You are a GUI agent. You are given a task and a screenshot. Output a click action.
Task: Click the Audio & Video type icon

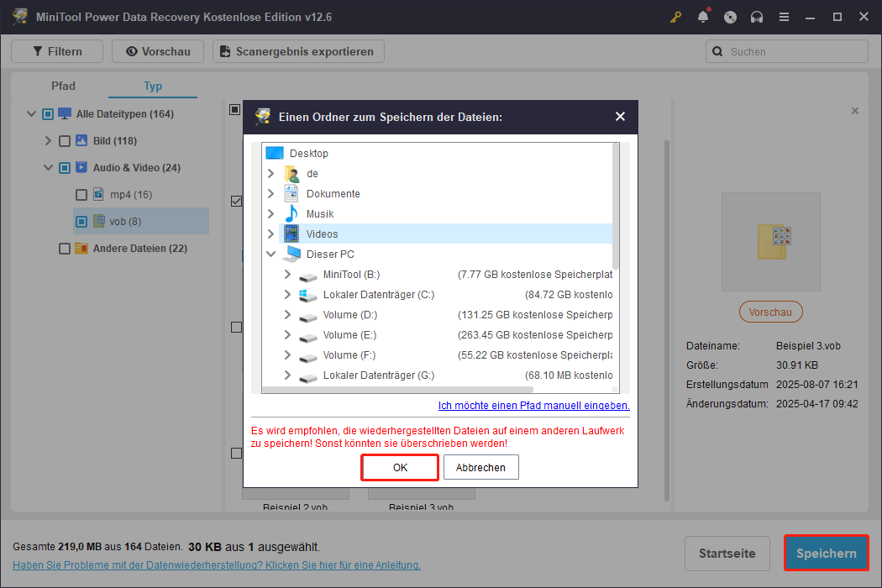[x=81, y=167]
